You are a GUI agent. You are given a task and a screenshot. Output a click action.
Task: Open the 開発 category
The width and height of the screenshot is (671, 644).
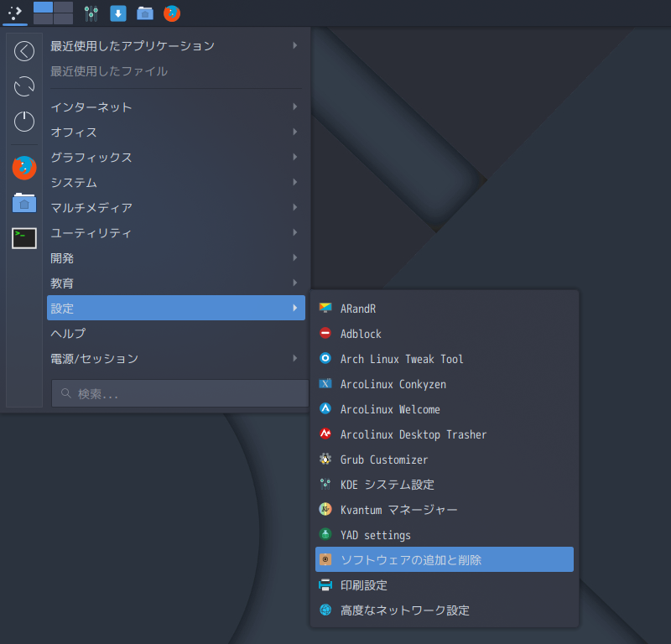[x=176, y=258]
